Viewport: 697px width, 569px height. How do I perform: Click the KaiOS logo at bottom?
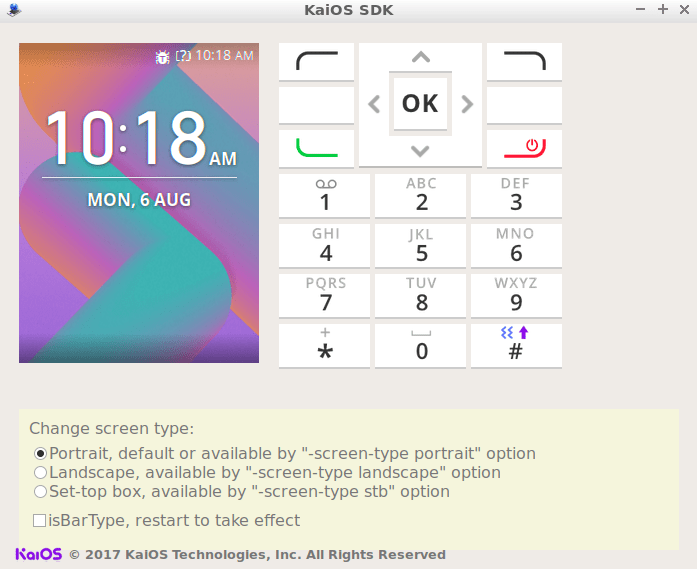click(x=39, y=554)
